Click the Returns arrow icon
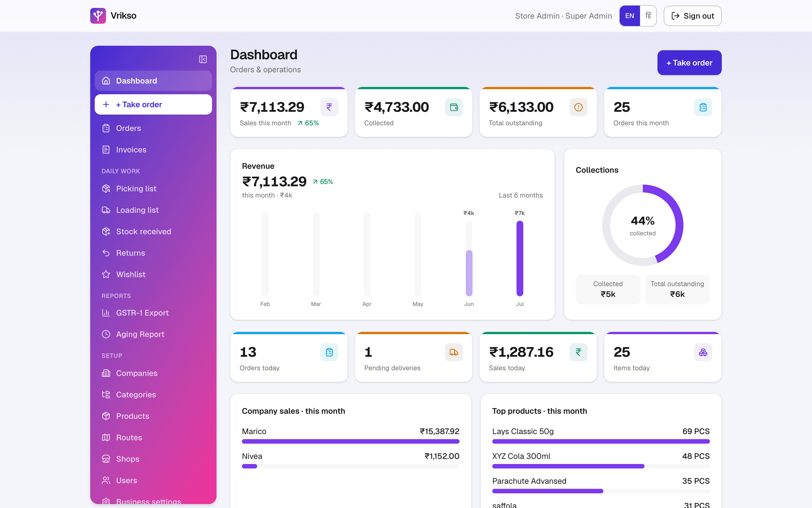Image resolution: width=812 pixels, height=508 pixels. tap(106, 253)
